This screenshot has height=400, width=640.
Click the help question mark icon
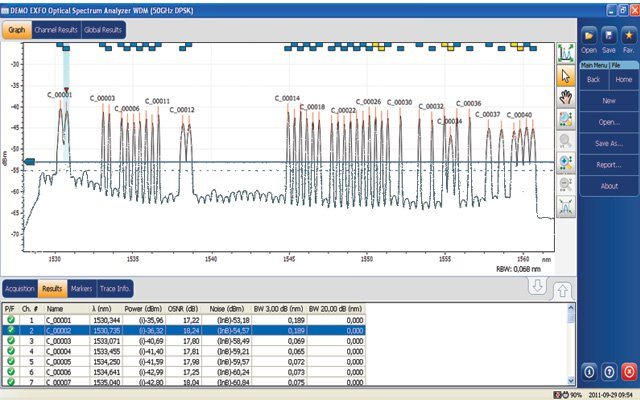[x=608, y=370]
